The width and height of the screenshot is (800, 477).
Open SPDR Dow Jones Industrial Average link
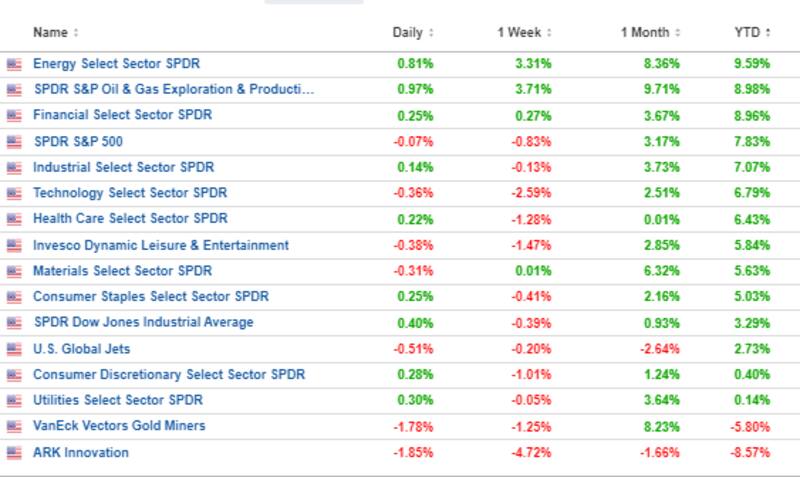point(143,322)
